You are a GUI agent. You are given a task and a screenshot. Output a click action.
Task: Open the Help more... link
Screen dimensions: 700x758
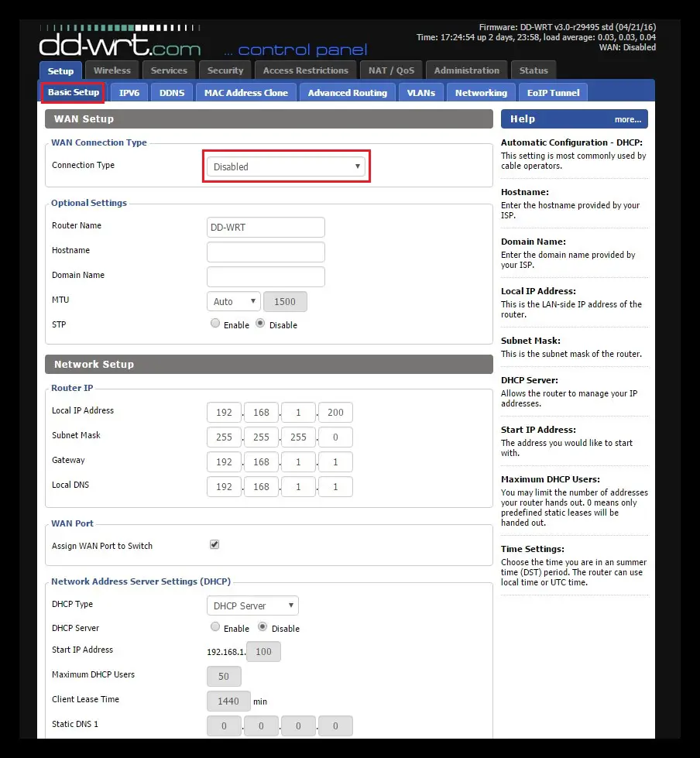coord(628,119)
